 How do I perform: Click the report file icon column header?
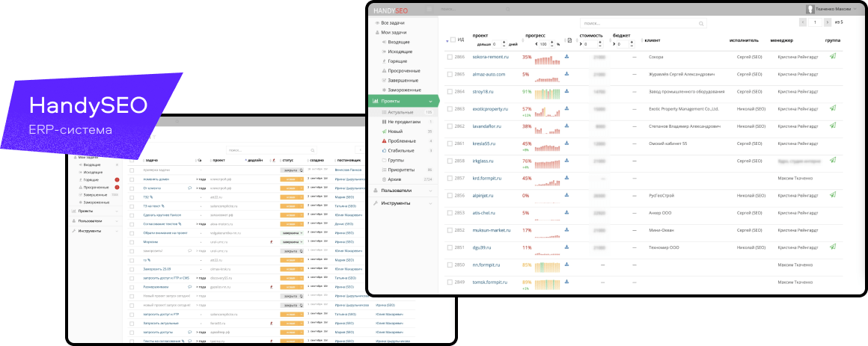pos(569,40)
